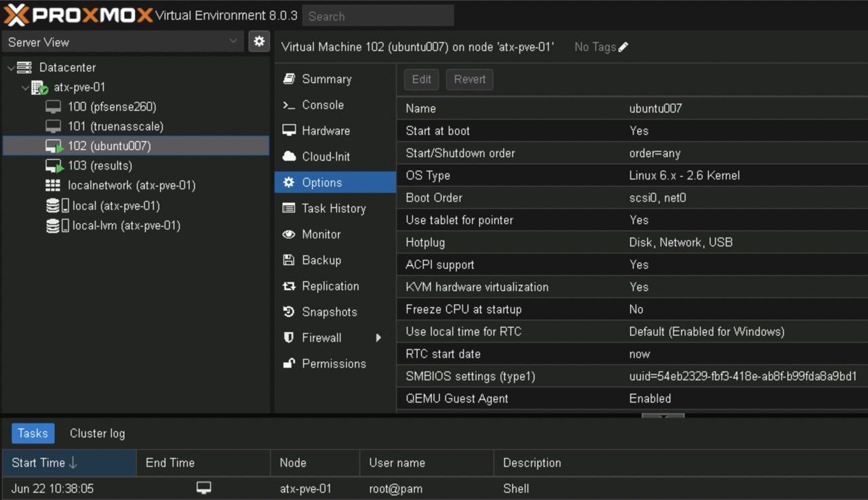Open the Hardware menu section
This screenshot has width=868, height=500.
click(325, 131)
